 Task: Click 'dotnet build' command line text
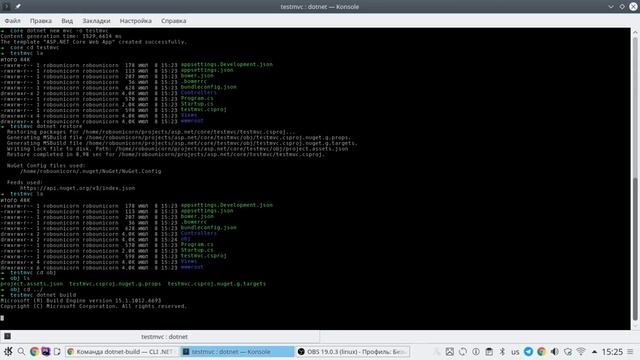pyautogui.click(x=56, y=295)
